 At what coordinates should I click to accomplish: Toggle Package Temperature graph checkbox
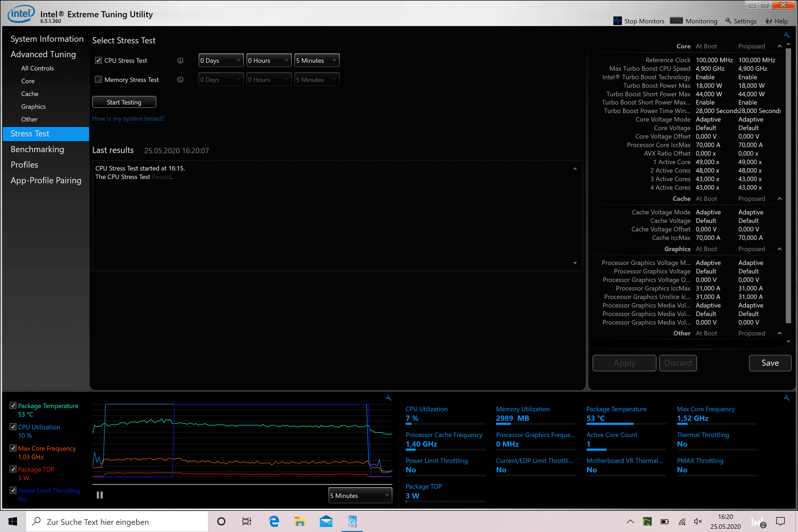coord(13,405)
